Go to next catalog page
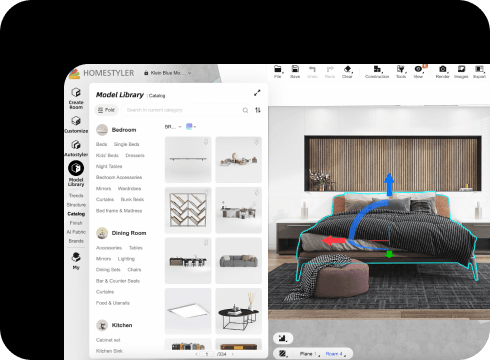Screen dimensions: 490x360 click(x=233, y=354)
